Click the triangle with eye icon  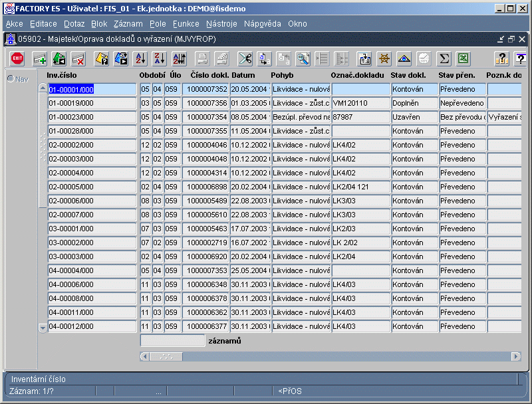pos(404,58)
